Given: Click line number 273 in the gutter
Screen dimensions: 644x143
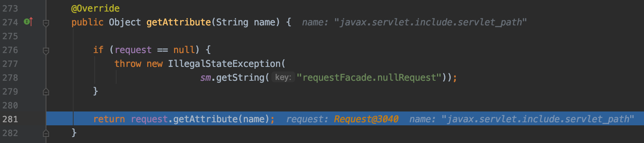Looking at the screenshot, I should pos(10,8).
